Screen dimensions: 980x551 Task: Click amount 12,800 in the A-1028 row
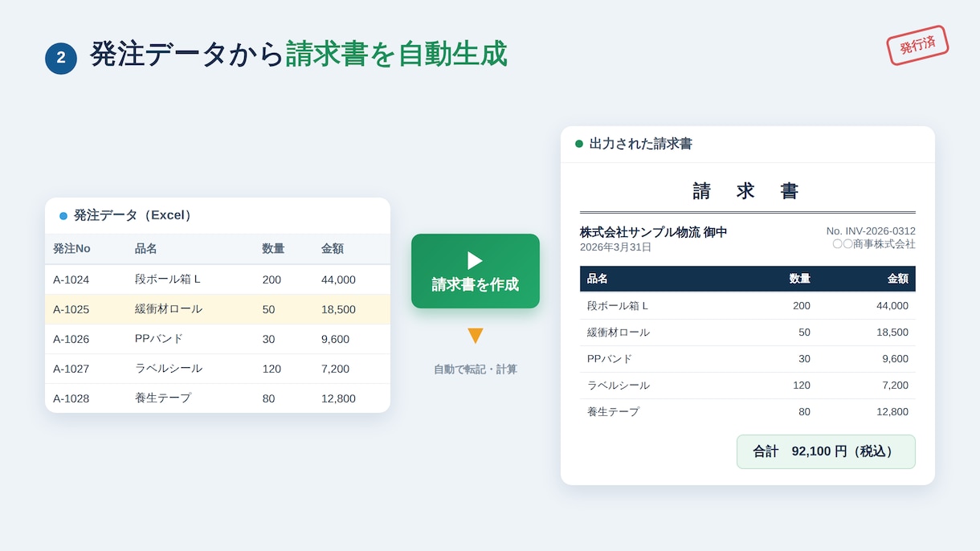click(x=338, y=398)
